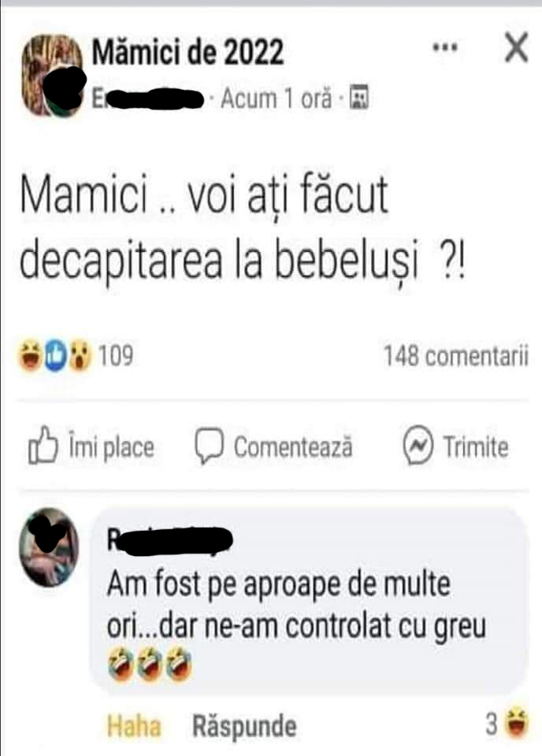The image size is (542, 756).
Task: Click the group privacy icon beside Acum 1 oră
Action: pos(358,98)
